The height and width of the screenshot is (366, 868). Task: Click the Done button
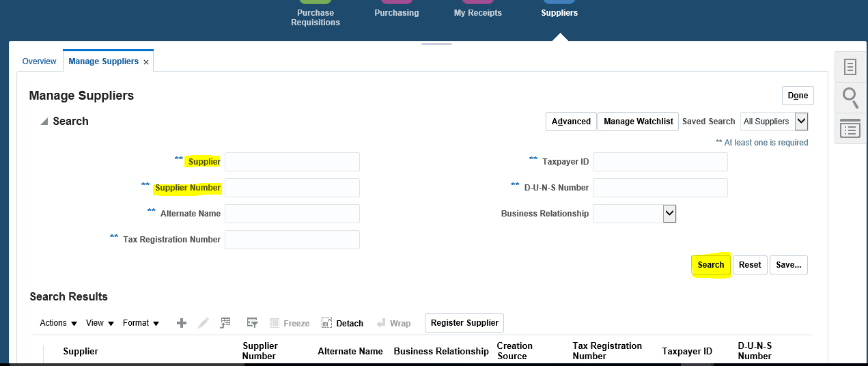click(798, 96)
